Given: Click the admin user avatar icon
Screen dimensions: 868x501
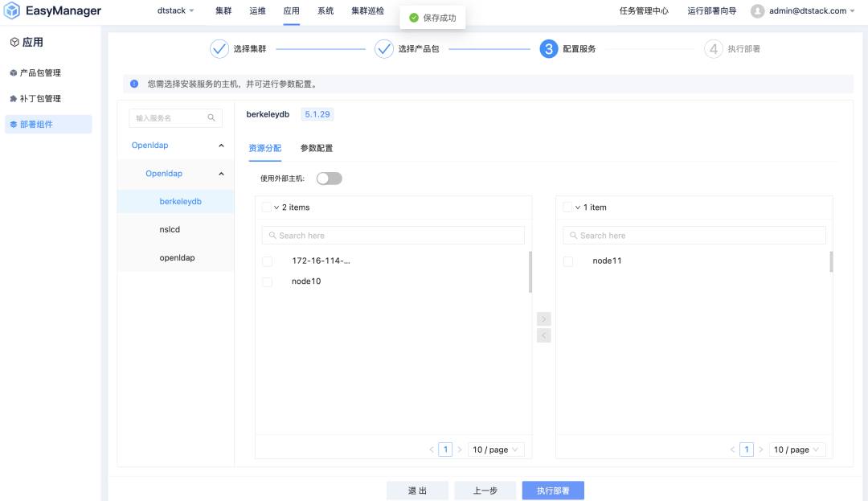Looking at the screenshot, I should pos(755,11).
